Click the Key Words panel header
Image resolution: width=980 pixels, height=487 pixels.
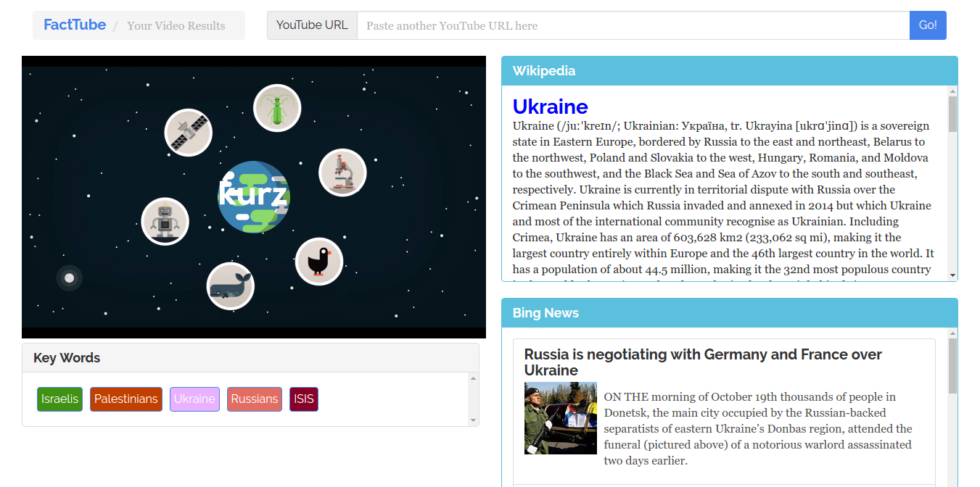tap(250, 358)
